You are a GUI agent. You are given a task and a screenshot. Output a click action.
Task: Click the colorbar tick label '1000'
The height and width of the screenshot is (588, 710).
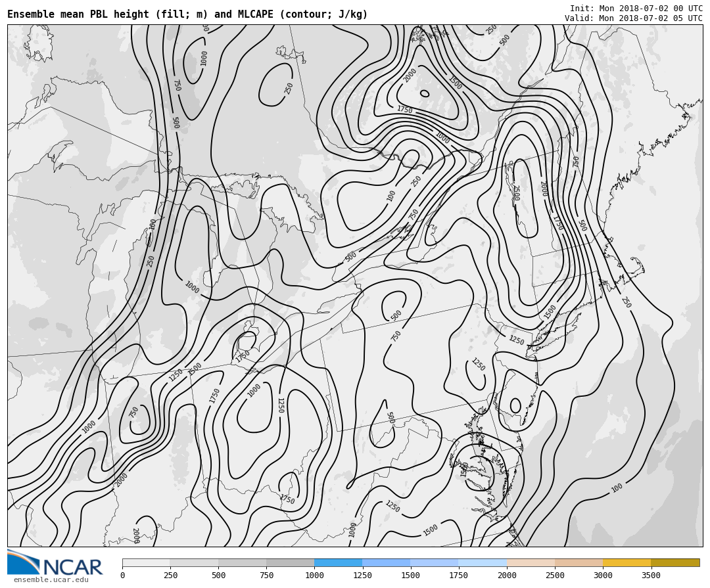314,576
